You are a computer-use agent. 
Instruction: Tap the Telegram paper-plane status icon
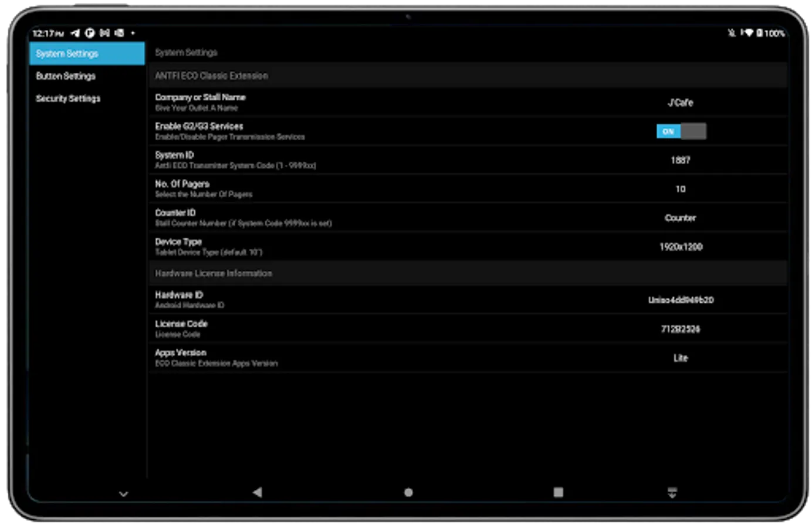click(x=75, y=33)
